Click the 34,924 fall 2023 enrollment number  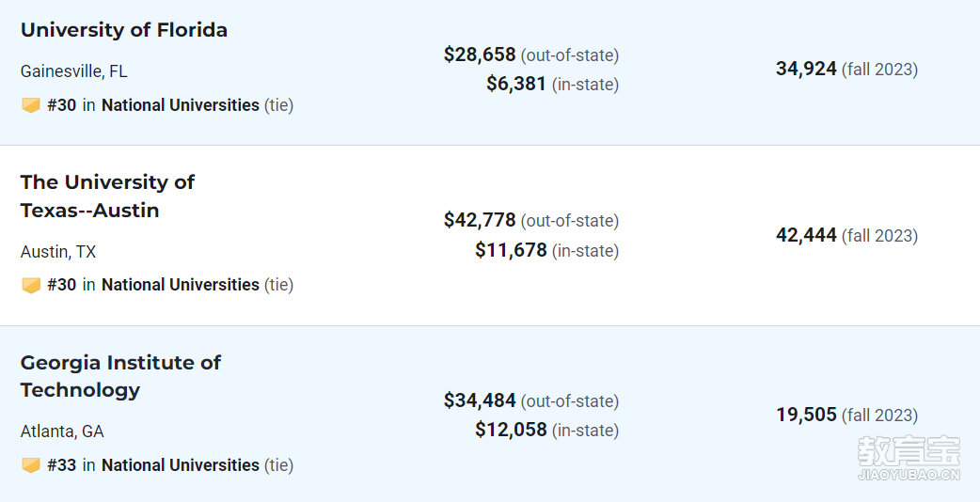[x=806, y=69]
